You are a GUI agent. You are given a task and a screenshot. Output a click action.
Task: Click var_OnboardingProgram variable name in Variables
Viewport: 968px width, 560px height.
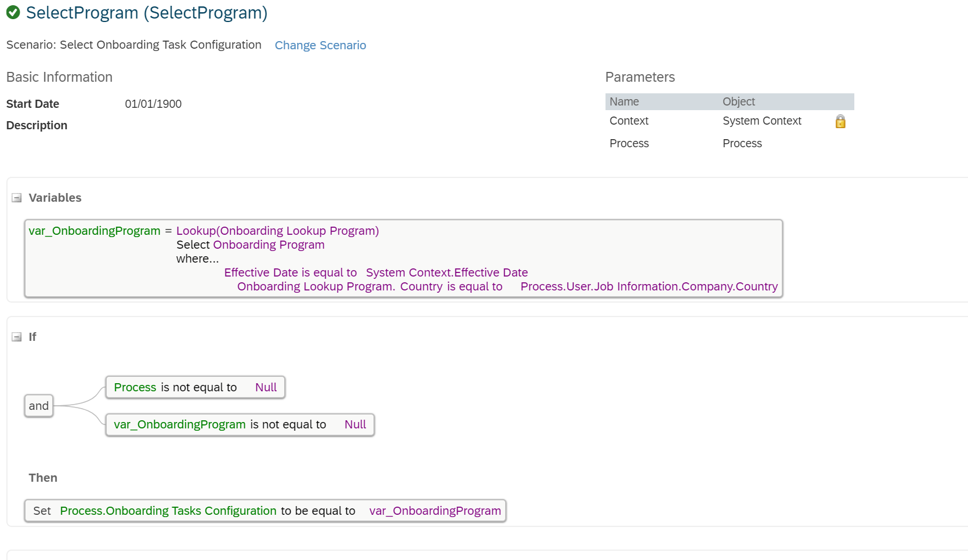coord(95,231)
